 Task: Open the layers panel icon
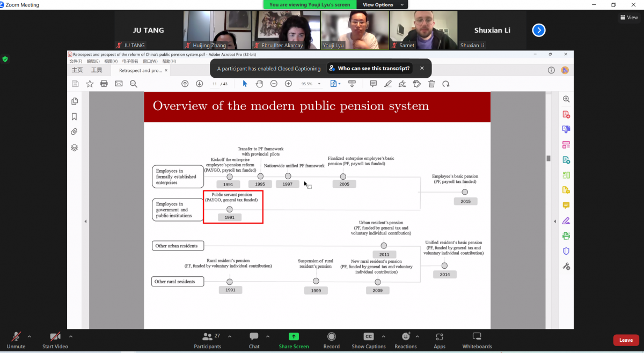(x=75, y=148)
